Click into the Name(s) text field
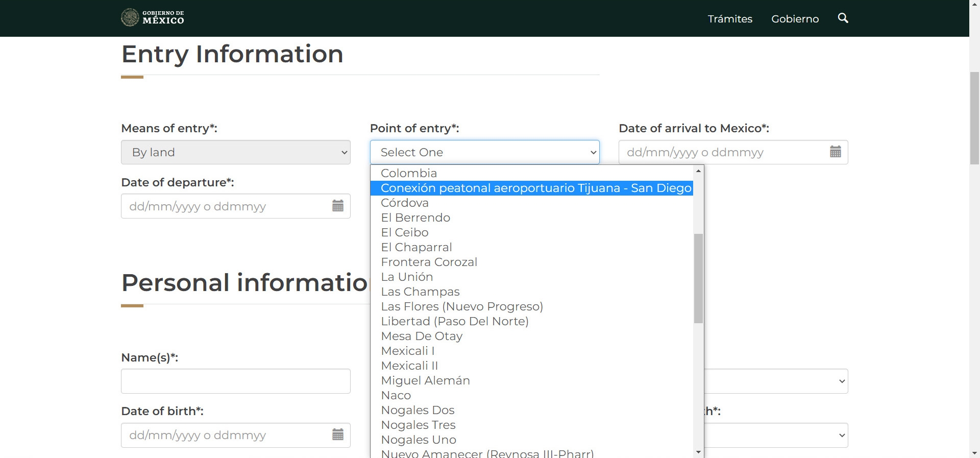Viewport: 980px width, 458px height. [x=235, y=381]
